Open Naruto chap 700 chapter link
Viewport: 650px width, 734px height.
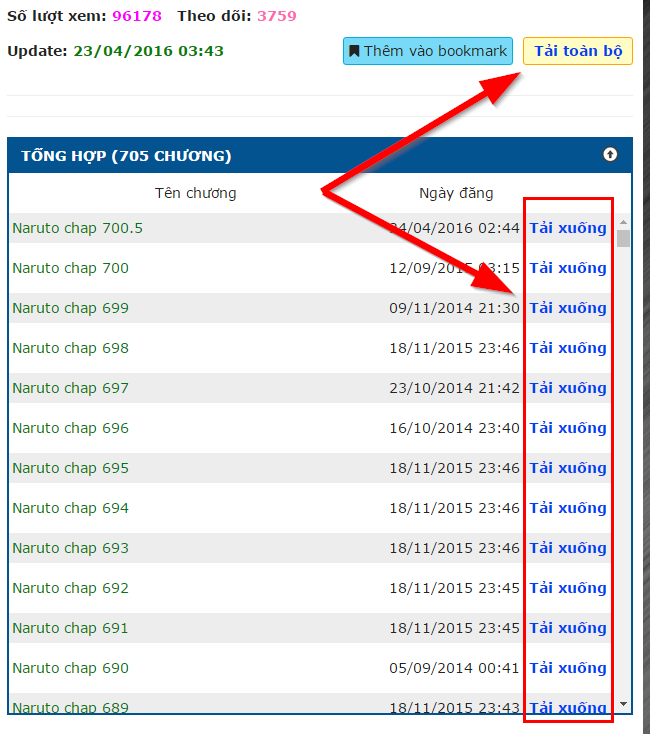pos(70,268)
